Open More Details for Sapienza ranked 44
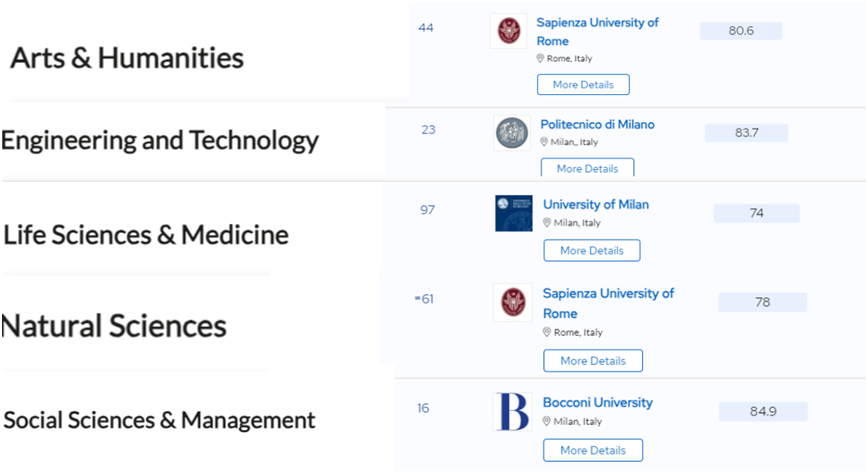 click(x=583, y=85)
